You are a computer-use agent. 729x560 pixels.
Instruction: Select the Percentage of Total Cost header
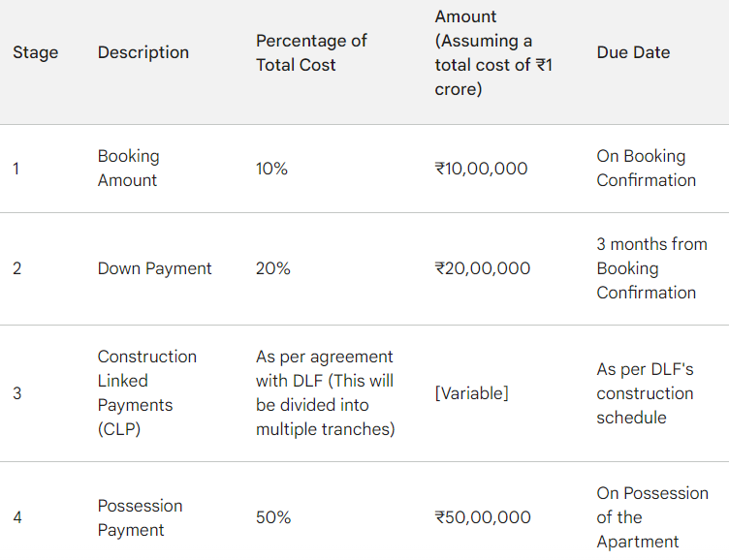(311, 52)
